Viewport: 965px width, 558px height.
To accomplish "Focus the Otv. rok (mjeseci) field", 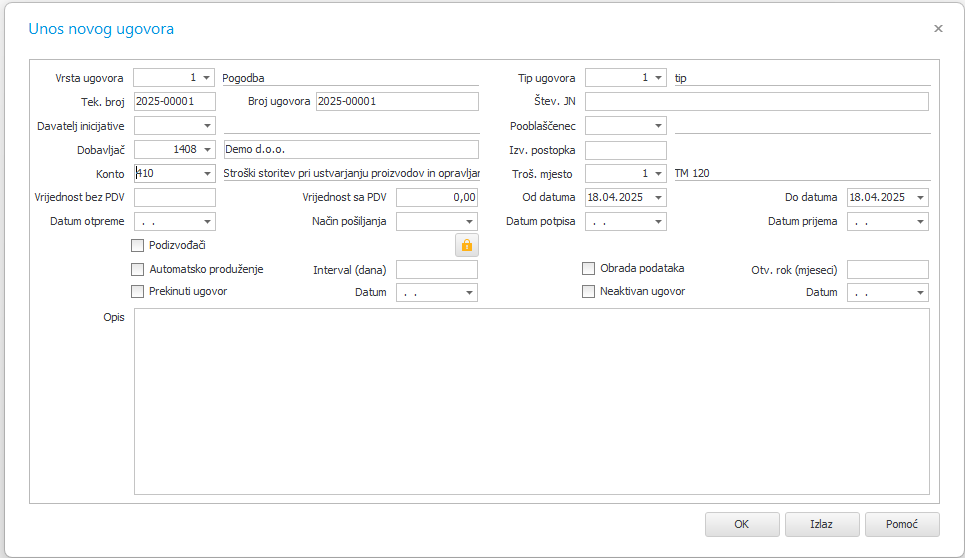I will point(887,269).
